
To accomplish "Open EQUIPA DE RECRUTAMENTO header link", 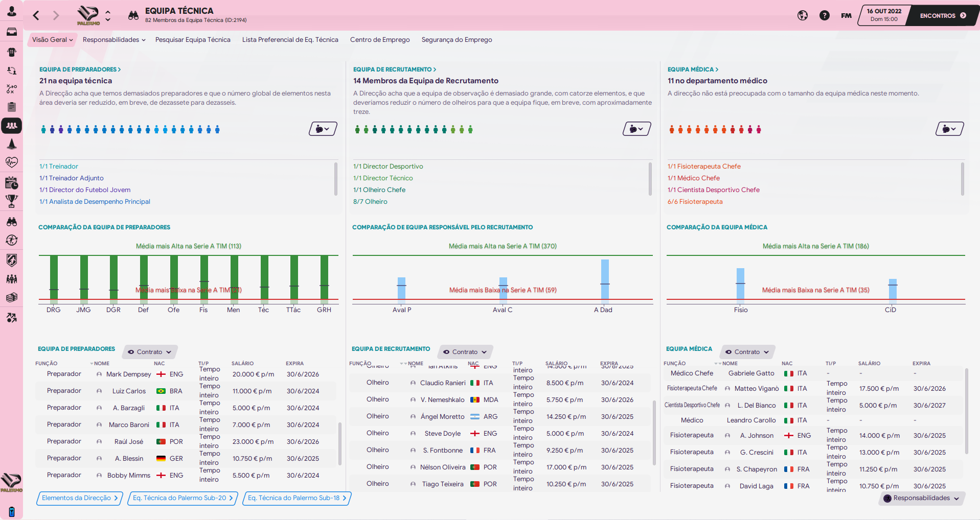I will 395,69.
